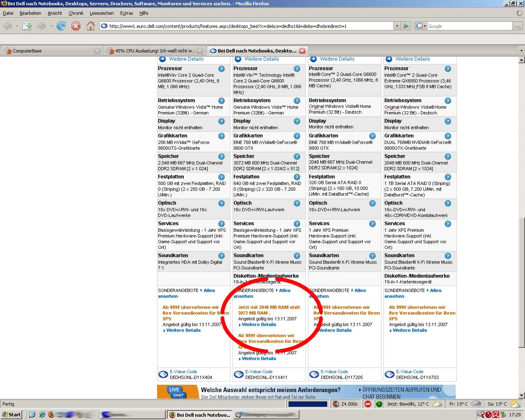
Task: Open the Hilfe menu
Action: (x=144, y=13)
